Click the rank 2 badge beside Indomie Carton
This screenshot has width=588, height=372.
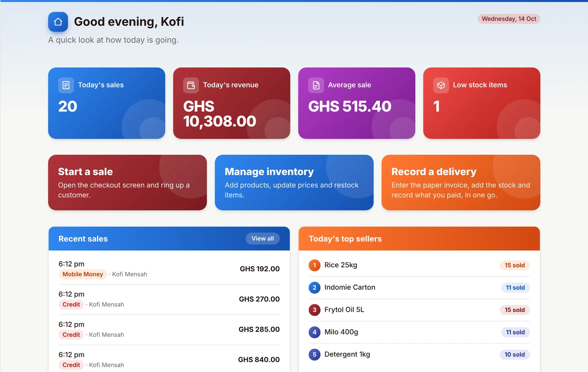point(315,287)
